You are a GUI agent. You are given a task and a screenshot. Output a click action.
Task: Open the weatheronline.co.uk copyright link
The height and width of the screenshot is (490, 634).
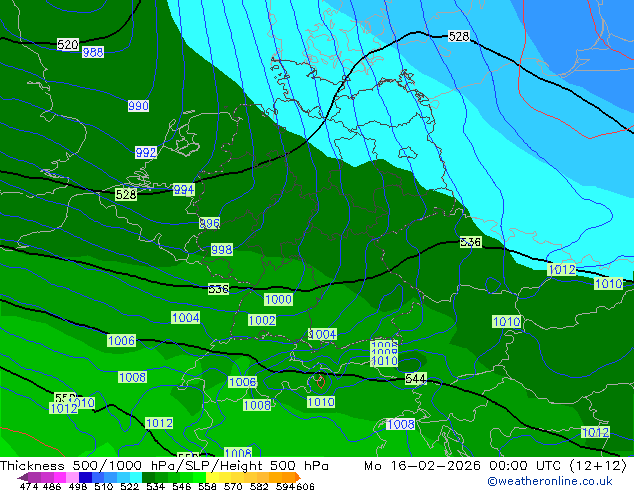coord(550,481)
